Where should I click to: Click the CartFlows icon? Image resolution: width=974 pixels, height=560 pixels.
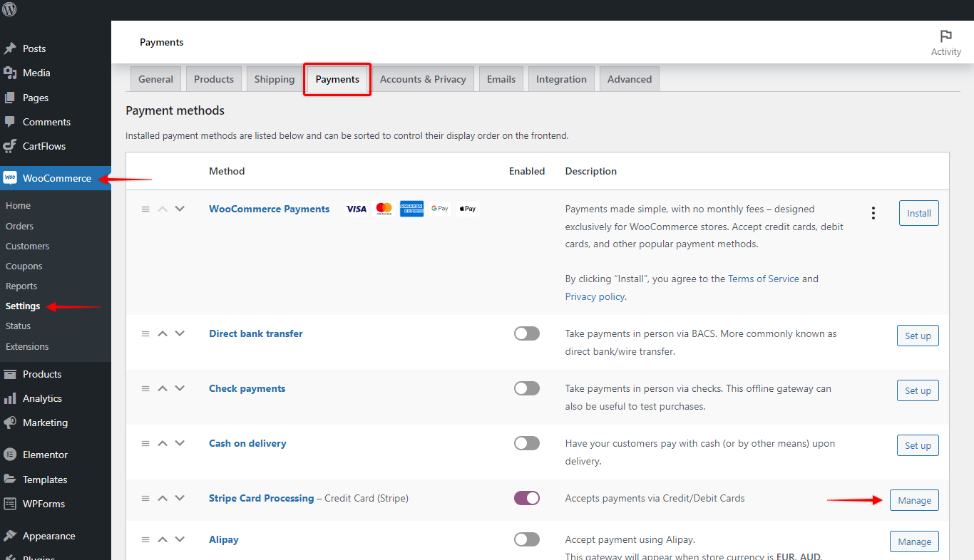(x=10, y=146)
